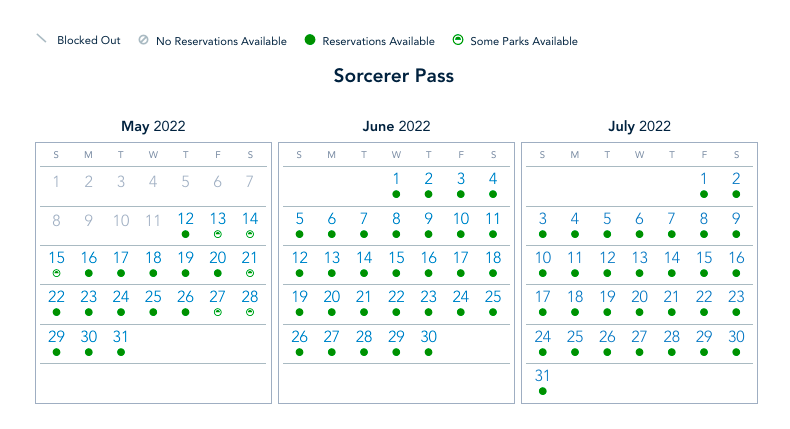This screenshot has width=790, height=429.
Task: Click the Sorcerer Pass heading
Action: pyautogui.click(x=394, y=76)
